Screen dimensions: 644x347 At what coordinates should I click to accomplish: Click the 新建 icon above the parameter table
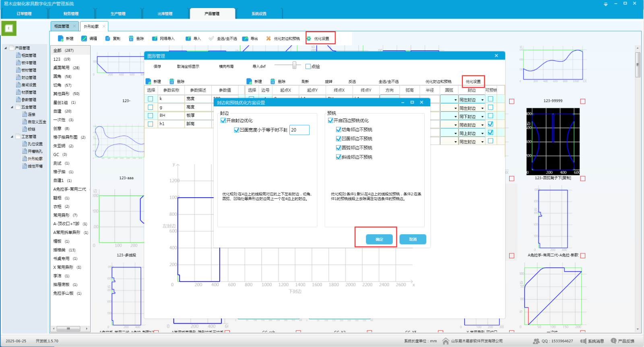tap(149, 81)
